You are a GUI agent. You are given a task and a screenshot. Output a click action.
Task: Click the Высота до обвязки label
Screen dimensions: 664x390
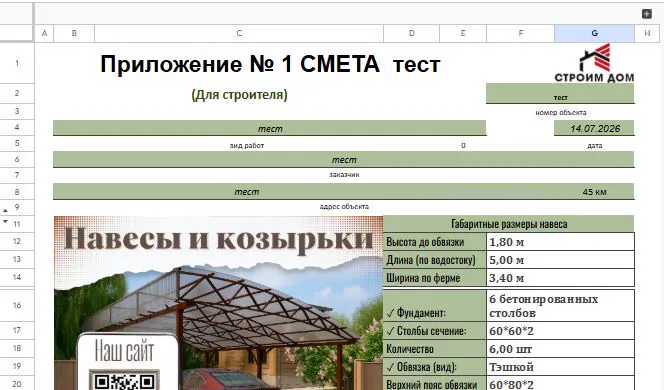(x=435, y=242)
